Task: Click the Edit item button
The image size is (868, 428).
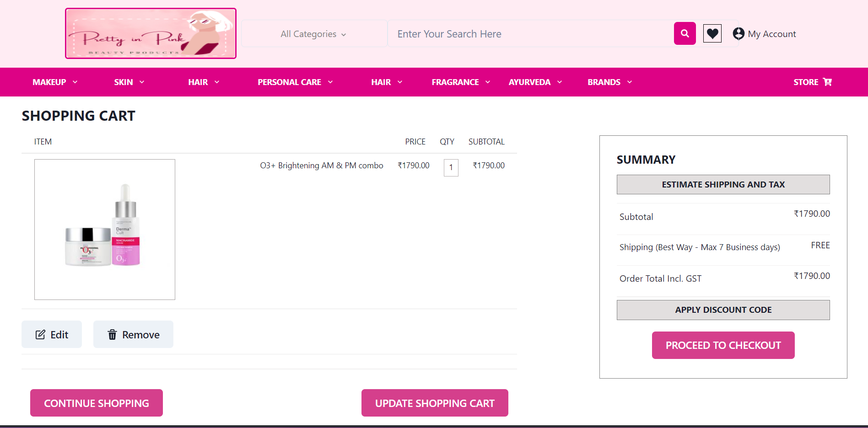Action: tap(52, 334)
